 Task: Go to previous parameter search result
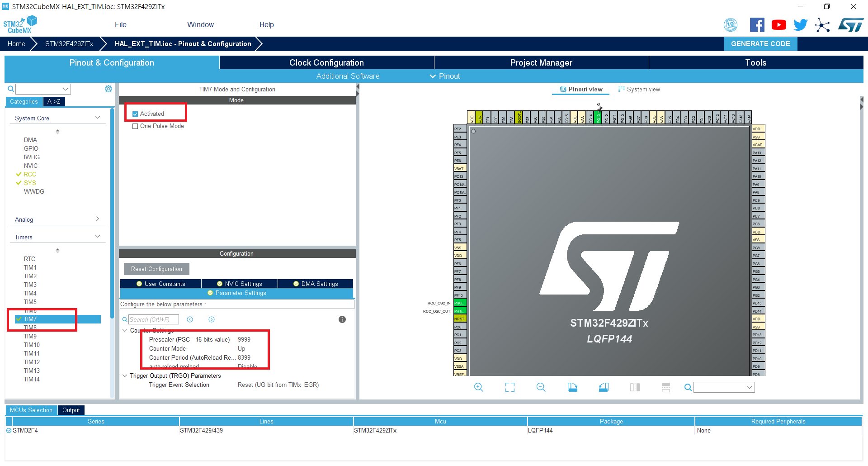(190, 319)
